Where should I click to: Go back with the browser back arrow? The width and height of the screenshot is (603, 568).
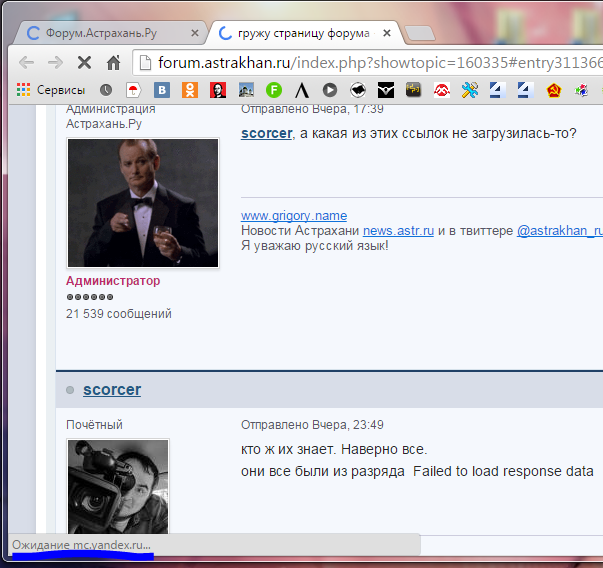click(x=27, y=62)
